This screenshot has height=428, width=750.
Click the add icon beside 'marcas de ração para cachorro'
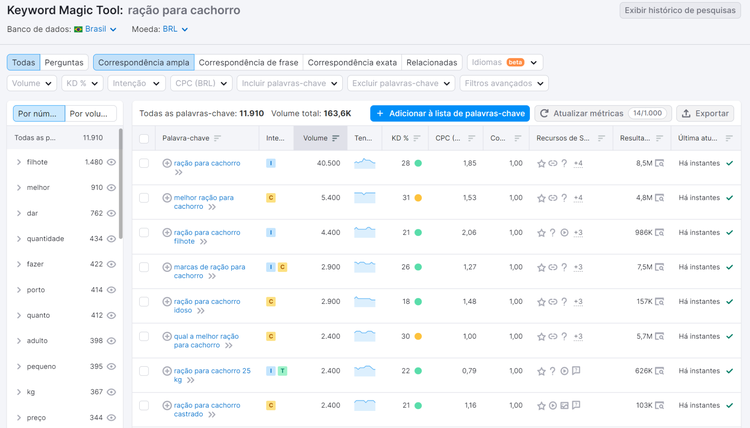[x=167, y=267]
